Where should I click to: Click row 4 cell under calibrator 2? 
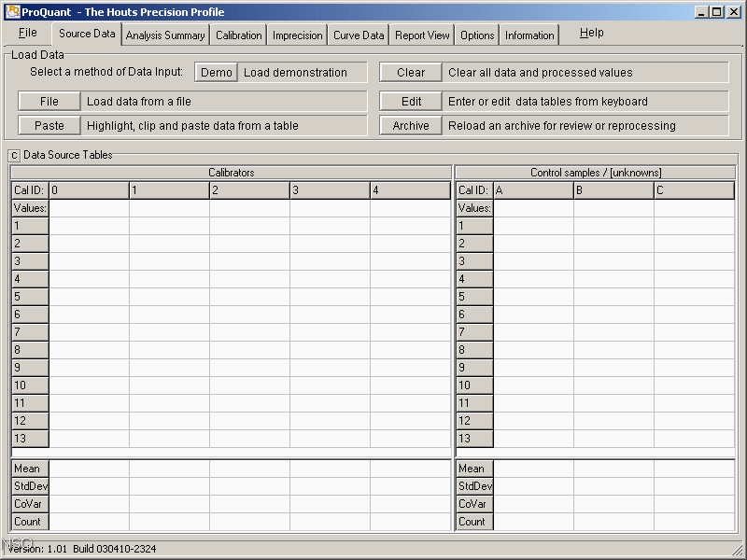tap(249, 279)
